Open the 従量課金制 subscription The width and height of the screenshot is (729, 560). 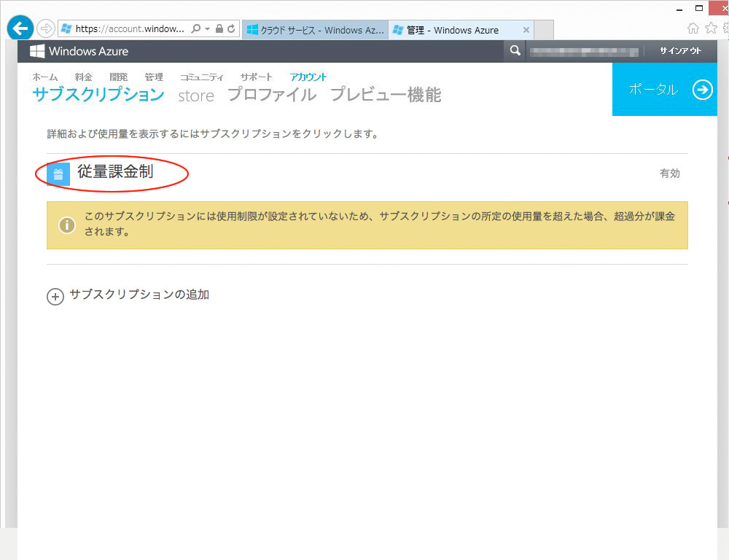tap(115, 171)
